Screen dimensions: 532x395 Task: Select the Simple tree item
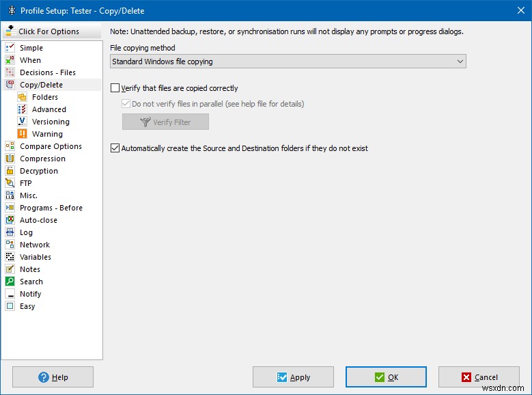point(31,48)
